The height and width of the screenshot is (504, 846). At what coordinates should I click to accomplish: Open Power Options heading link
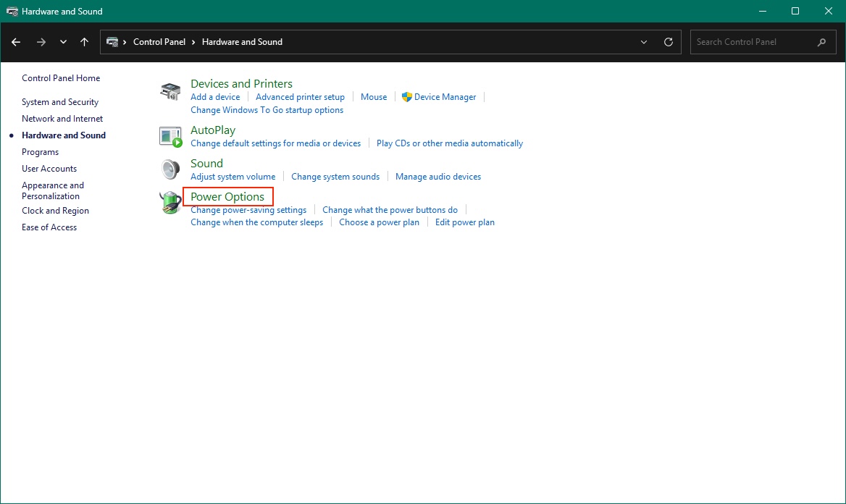click(x=227, y=197)
